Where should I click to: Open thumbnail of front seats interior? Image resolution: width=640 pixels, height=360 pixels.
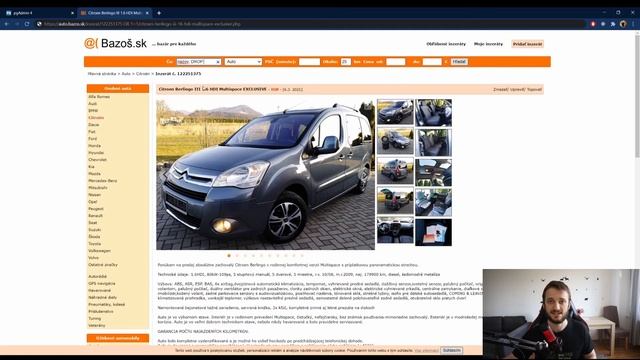click(433, 112)
